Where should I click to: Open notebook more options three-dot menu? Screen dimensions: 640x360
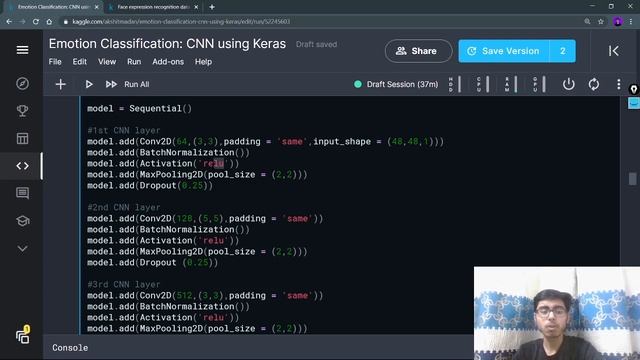coord(619,84)
